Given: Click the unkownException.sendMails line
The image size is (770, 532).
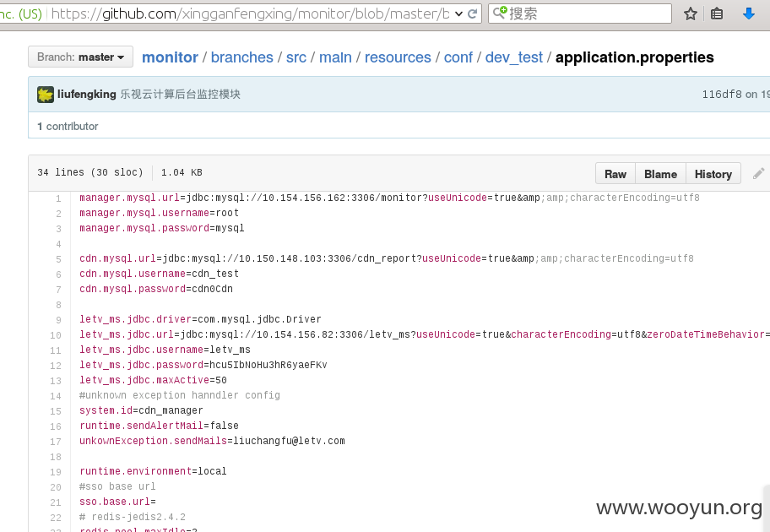Looking at the screenshot, I should click(212, 441).
